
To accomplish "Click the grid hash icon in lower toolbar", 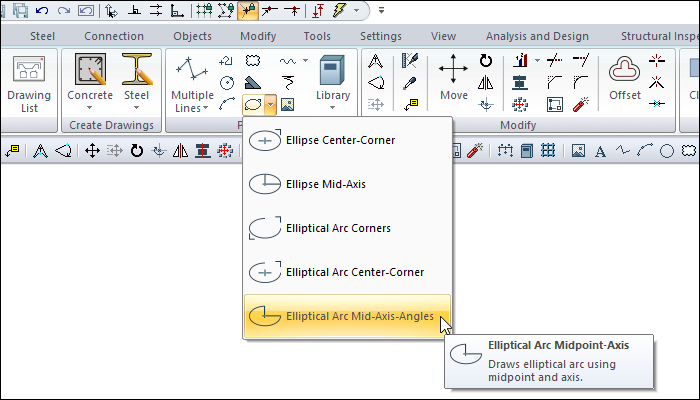I will (548, 150).
